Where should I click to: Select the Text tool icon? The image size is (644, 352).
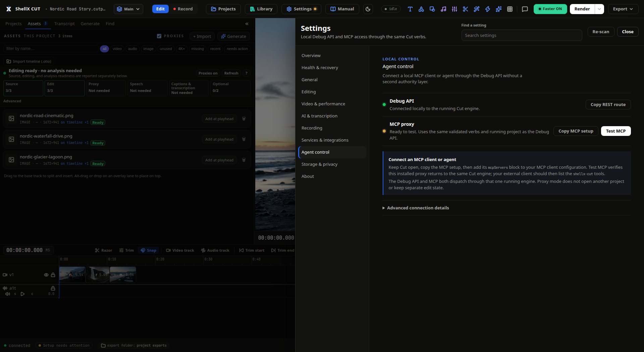tap(410, 9)
